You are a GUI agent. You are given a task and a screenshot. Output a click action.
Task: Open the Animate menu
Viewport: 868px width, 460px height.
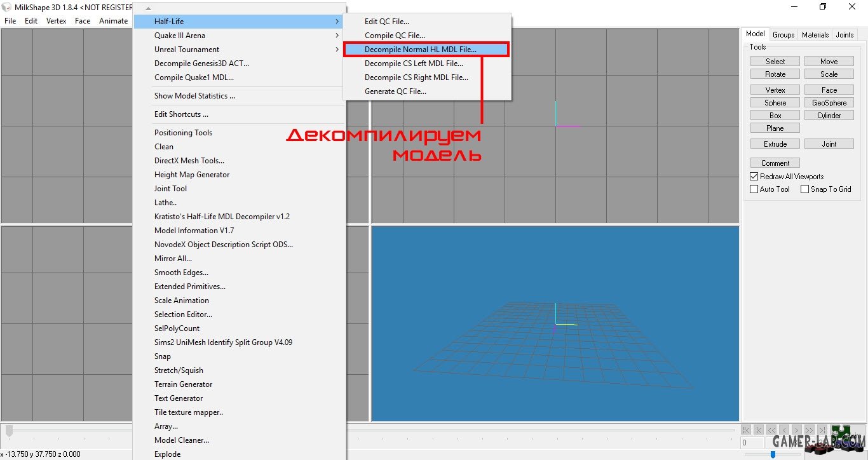[113, 21]
